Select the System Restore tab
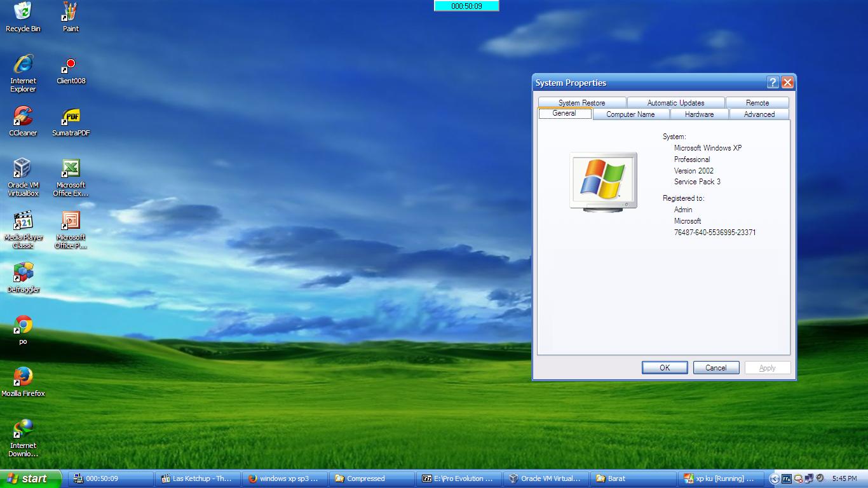The image size is (868, 488). pos(581,102)
